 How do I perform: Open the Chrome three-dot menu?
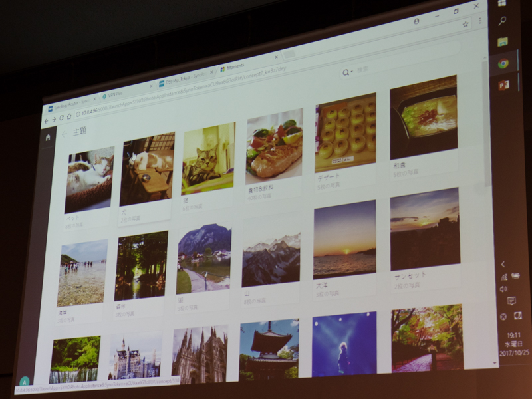click(479, 21)
